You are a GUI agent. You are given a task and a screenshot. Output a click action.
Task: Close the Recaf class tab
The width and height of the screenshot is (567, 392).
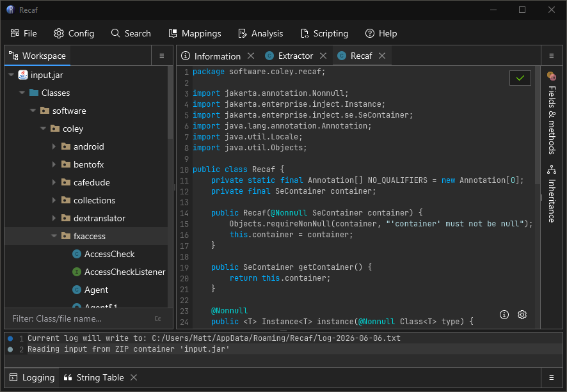coord(382,56)
